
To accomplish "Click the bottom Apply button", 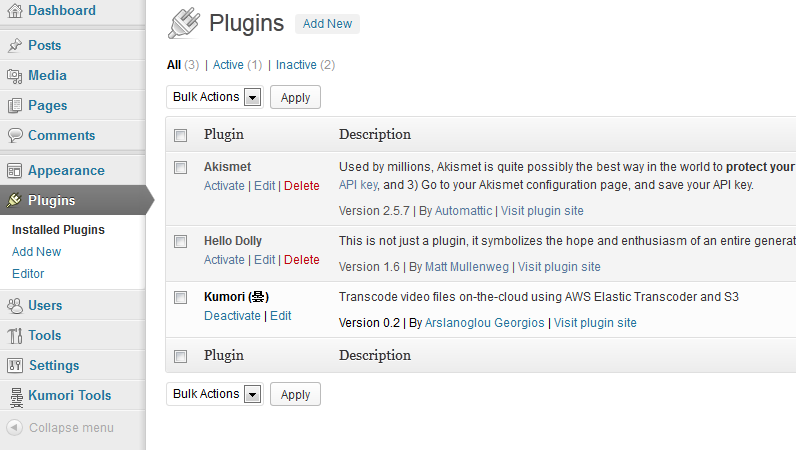I will 295,394.
